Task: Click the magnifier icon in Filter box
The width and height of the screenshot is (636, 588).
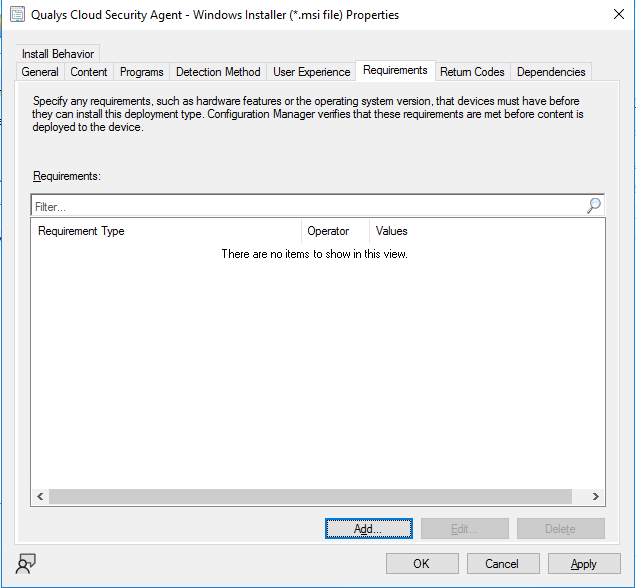Action: tap(593, 206)
